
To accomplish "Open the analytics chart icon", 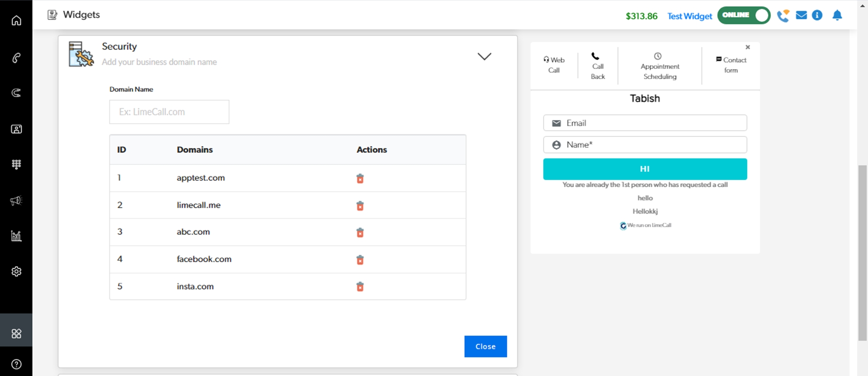I will [16, 236].
